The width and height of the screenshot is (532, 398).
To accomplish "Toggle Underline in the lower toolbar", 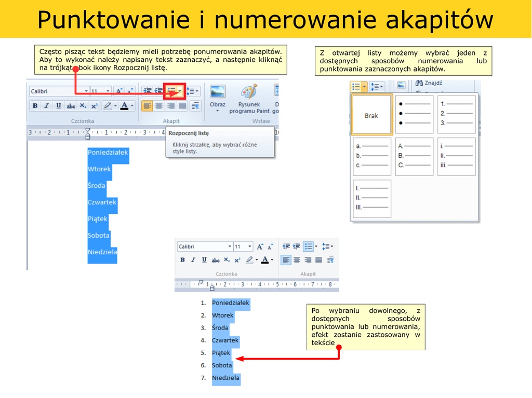I will 204,260.
